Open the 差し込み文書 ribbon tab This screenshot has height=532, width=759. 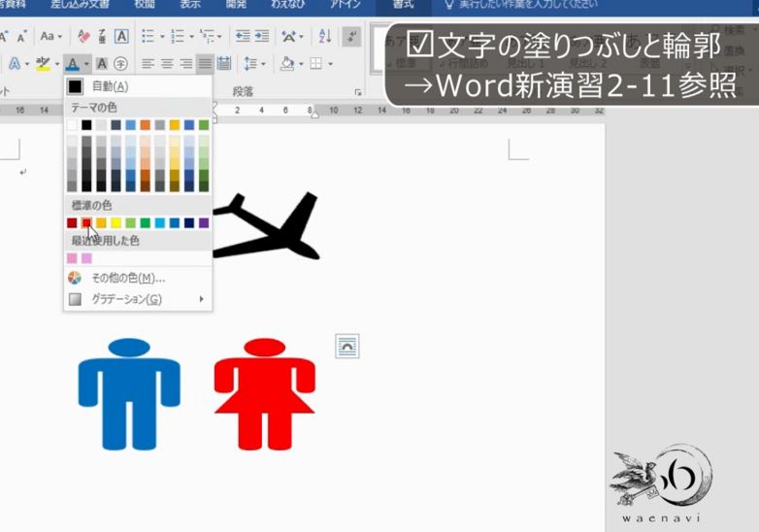tap(80, 4)
